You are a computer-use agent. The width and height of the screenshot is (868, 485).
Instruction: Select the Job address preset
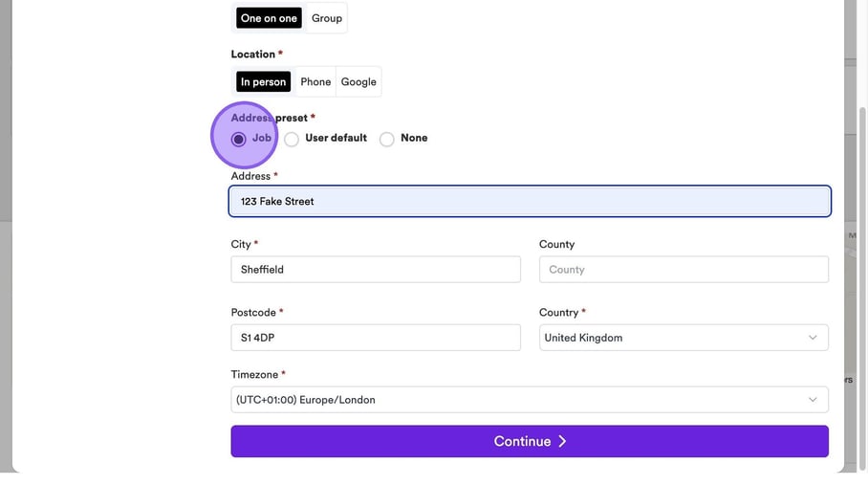point(239,139)
